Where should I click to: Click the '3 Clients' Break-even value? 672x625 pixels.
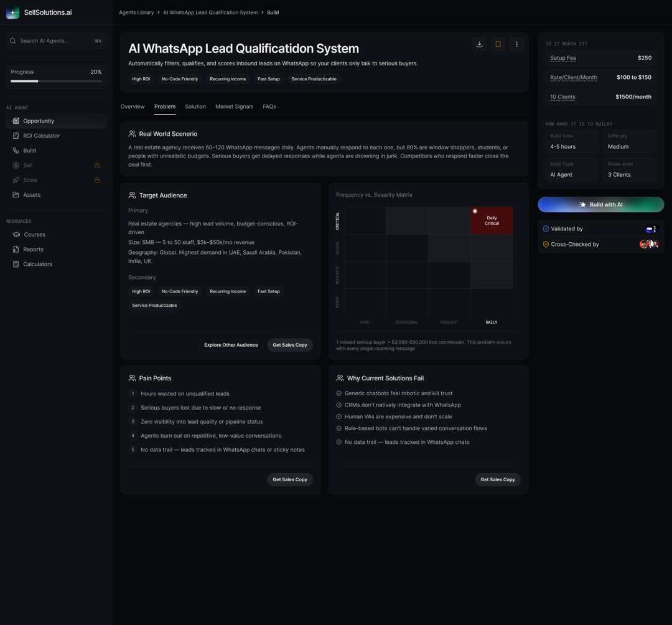point(619,174)
